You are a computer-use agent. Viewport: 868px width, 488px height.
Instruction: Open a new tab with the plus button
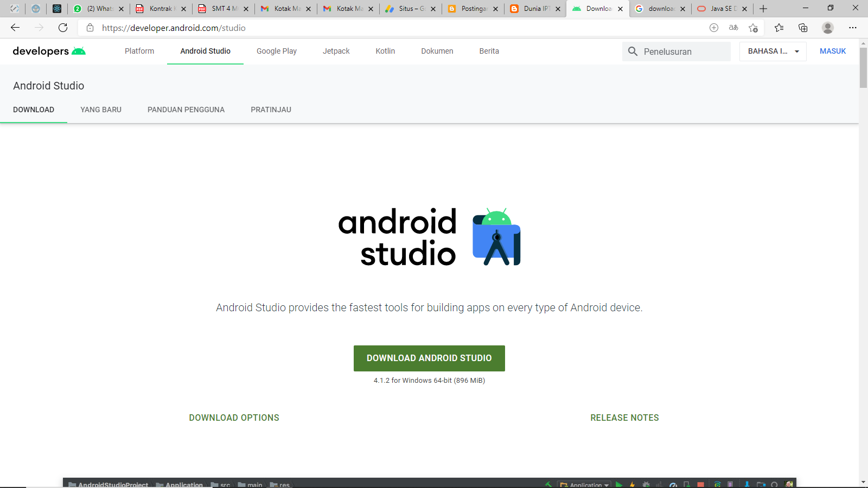(763, 9)
